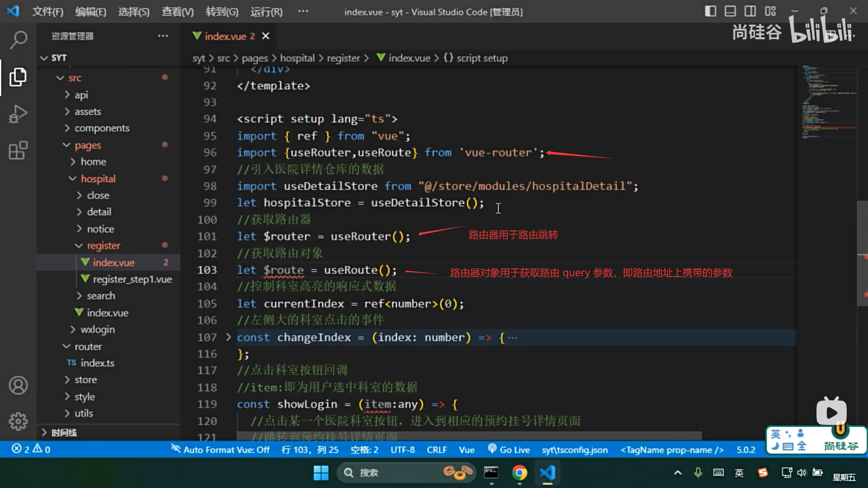Click the errors and warnings status indicator

[x=31, y=449]
